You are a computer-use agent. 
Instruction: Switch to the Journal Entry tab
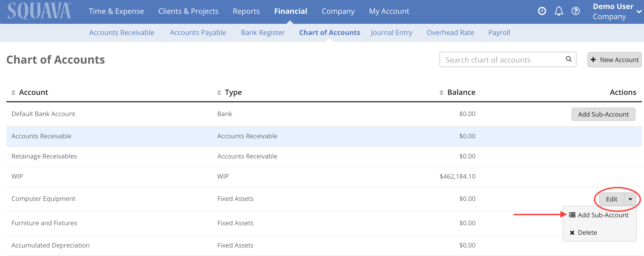[x=391, y=32]
